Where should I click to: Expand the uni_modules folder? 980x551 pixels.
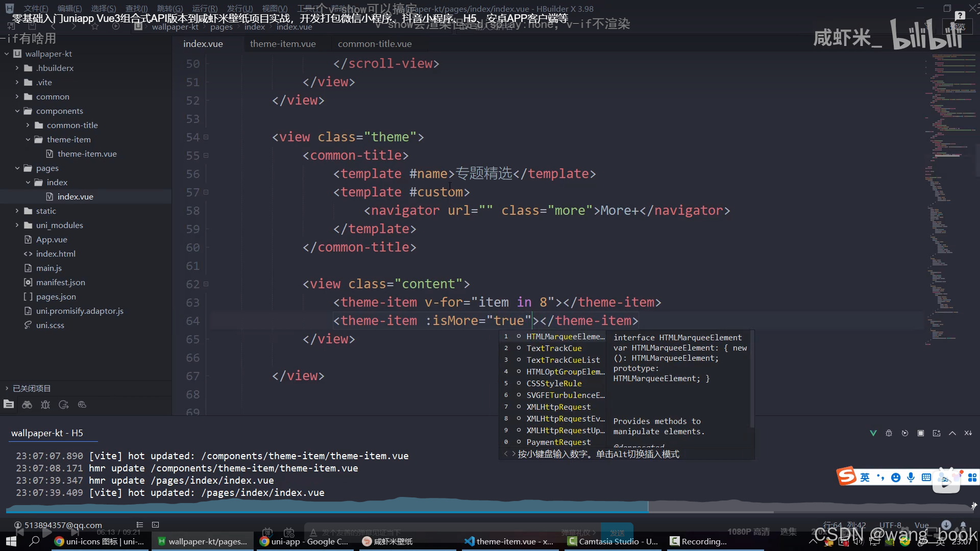tap(17, 225)
